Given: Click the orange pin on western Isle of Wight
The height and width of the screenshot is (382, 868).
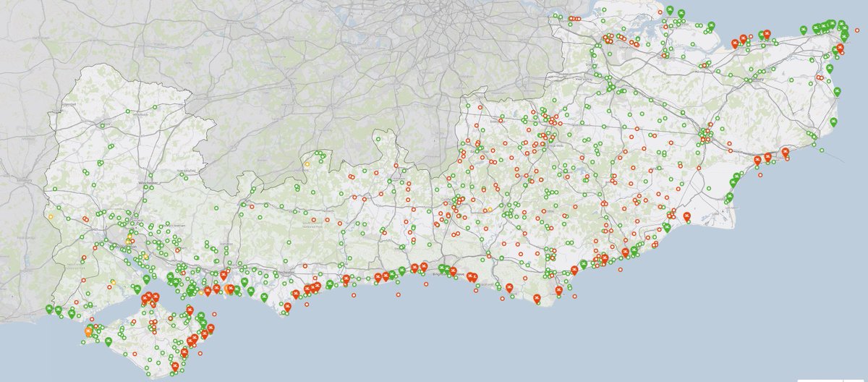Looking at the screenshot, I should pos(88,331).
